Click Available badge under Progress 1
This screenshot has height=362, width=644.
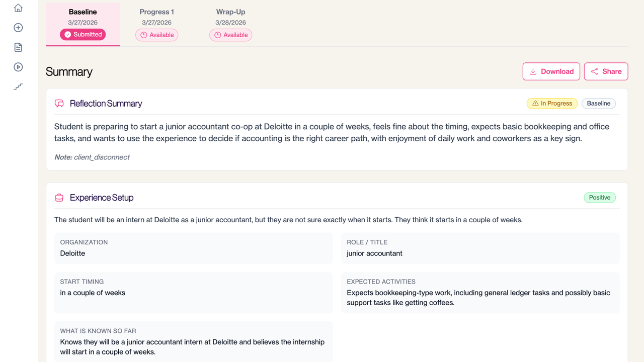(156, 35)
